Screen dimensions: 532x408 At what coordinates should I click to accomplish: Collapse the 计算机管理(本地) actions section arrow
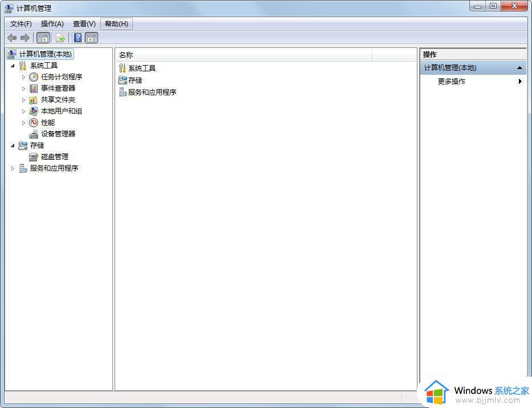[x=519, y=68]
